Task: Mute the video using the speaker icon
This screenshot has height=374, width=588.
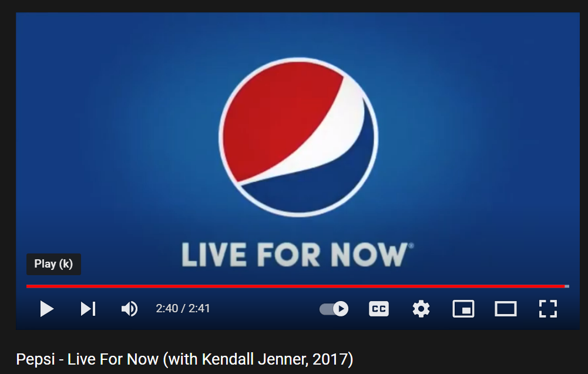Action: click(129, 309)
